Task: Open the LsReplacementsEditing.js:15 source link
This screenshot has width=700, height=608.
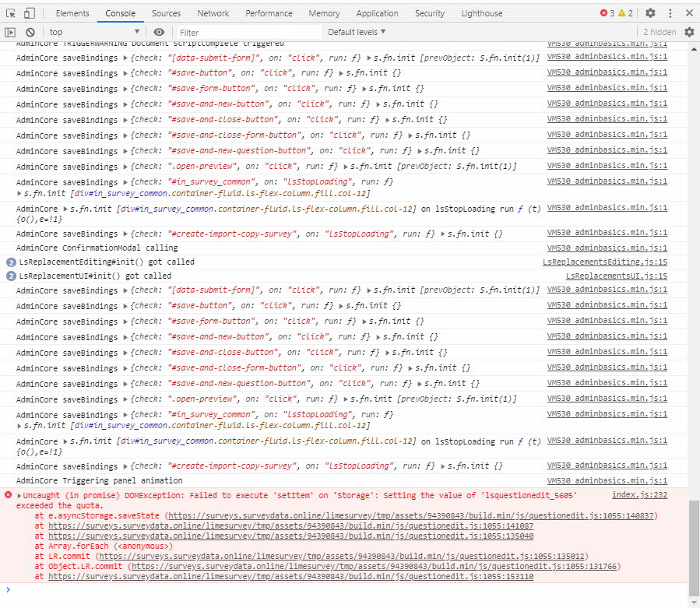Action: click(x=604, y=262)
